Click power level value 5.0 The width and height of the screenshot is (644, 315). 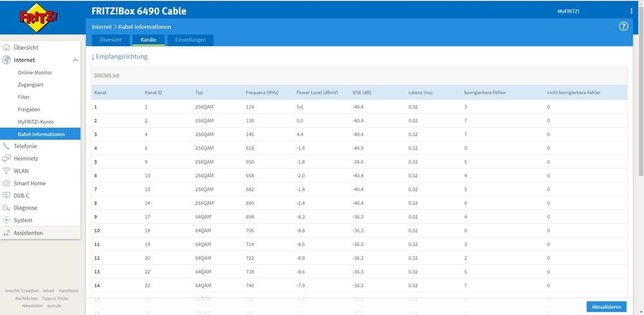(300, 120)
